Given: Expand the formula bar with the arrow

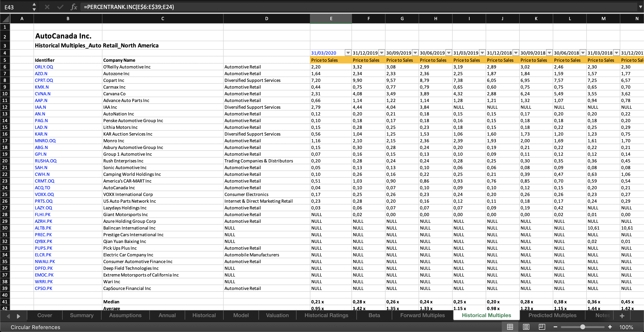Looking at the screenshot, I should click(640, 7).
